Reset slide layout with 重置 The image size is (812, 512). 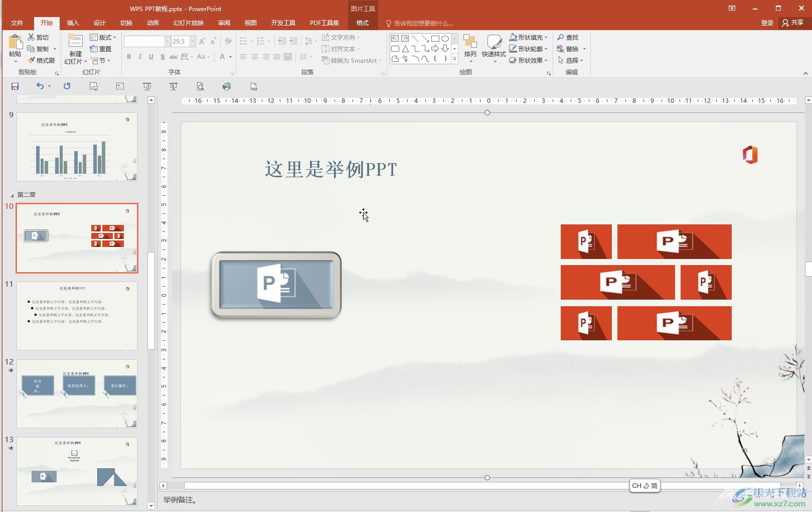point(101,49)
